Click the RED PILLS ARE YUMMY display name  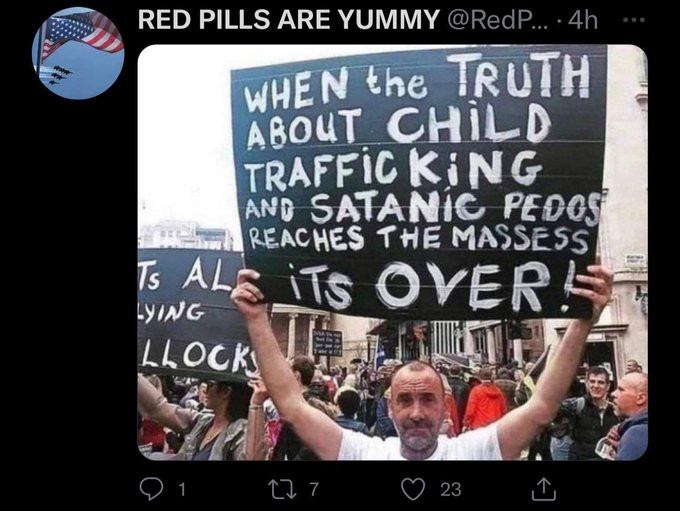(289, 20)
